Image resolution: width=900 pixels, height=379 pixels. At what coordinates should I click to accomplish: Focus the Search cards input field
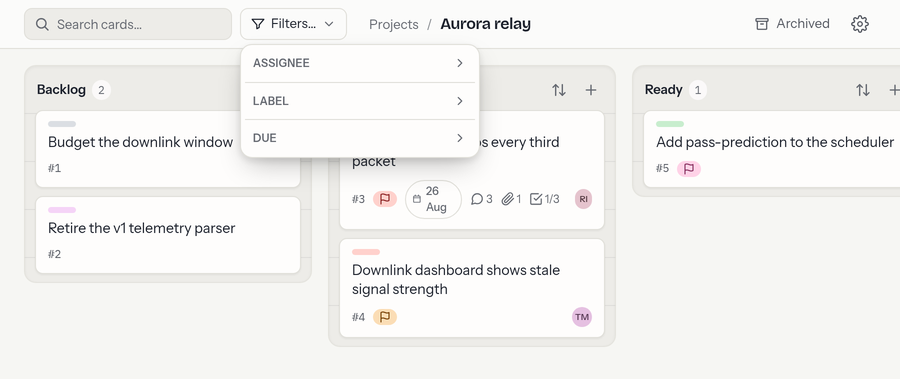(128, 24)
